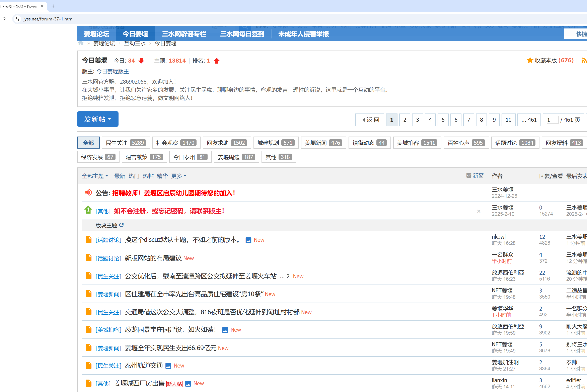Image resolution: width=587 pixels, height=392 pixels.
Task: Jump to last page 461
Action: click(x=529, y=120)
